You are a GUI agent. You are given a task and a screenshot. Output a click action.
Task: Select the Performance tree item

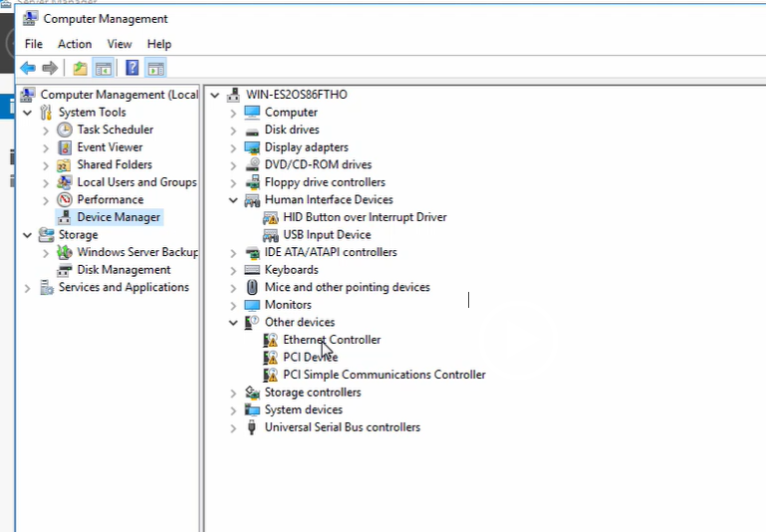[111, 200]
